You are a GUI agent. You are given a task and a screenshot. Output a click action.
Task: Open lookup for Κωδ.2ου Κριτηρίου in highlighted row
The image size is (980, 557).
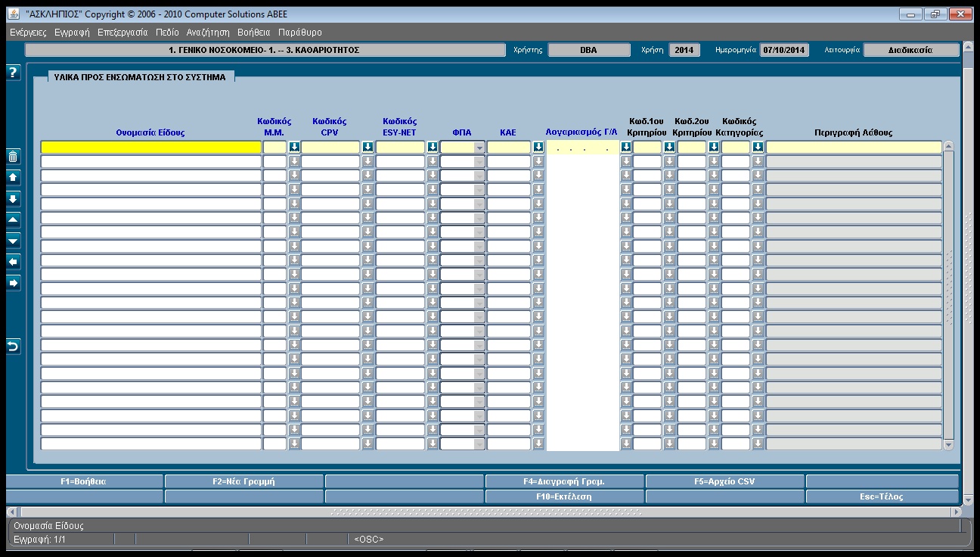714,148
